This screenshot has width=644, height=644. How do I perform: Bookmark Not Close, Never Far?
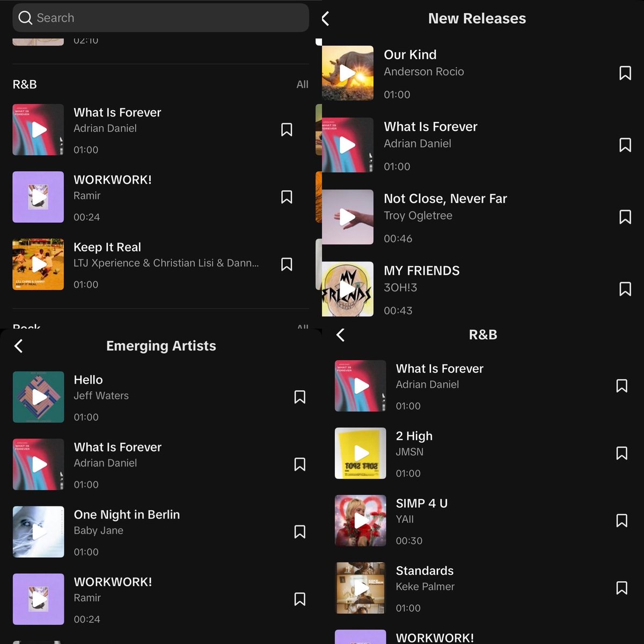tap(625, 217)
